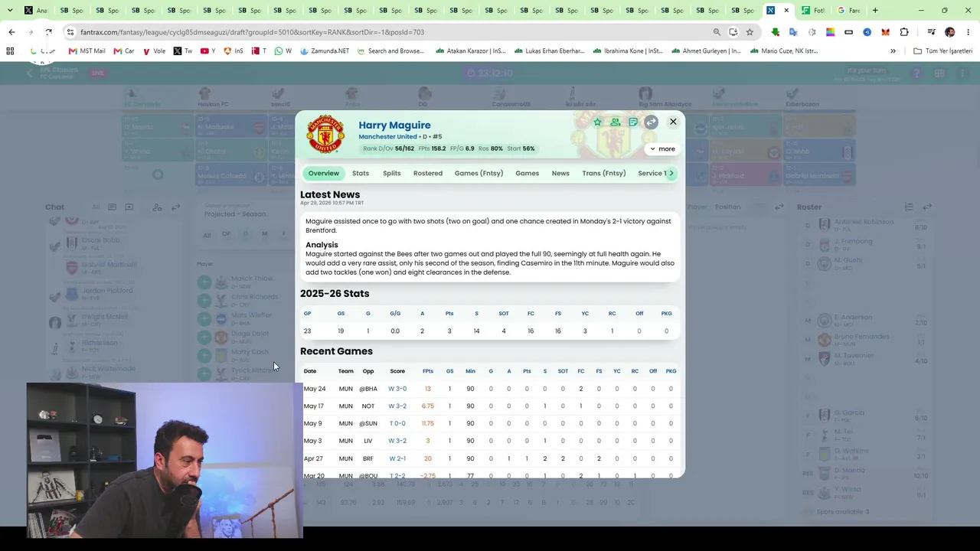Switch to the 'Fotl' browser tab
Screen dimensions: 980x551
(813, 11)
